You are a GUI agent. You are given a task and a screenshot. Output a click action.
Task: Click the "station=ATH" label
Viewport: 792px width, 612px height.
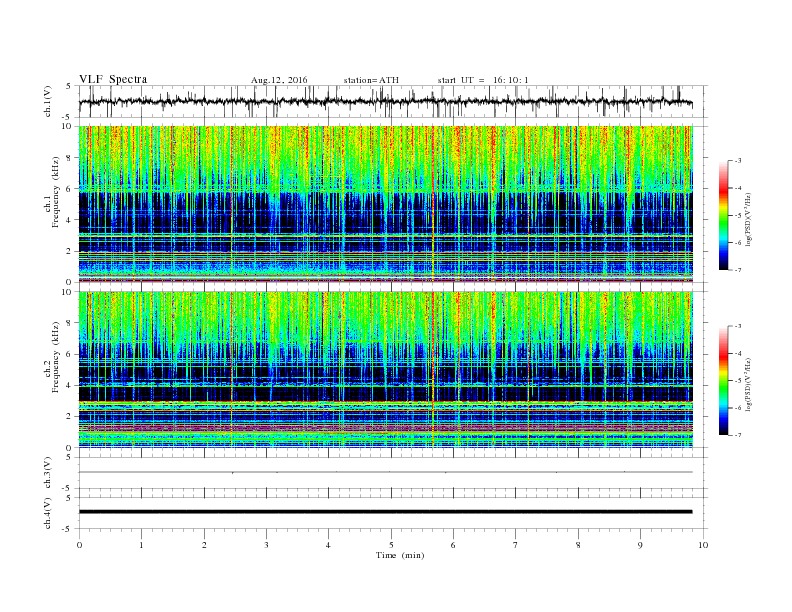coord(371,80)
